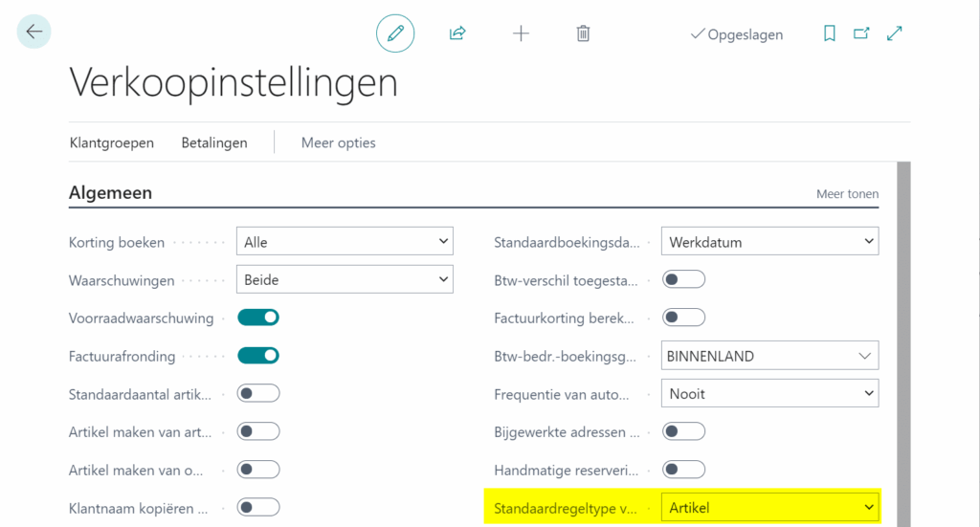
Task: Click Meer tonen in Algemeen section
Action: point(847,194)
